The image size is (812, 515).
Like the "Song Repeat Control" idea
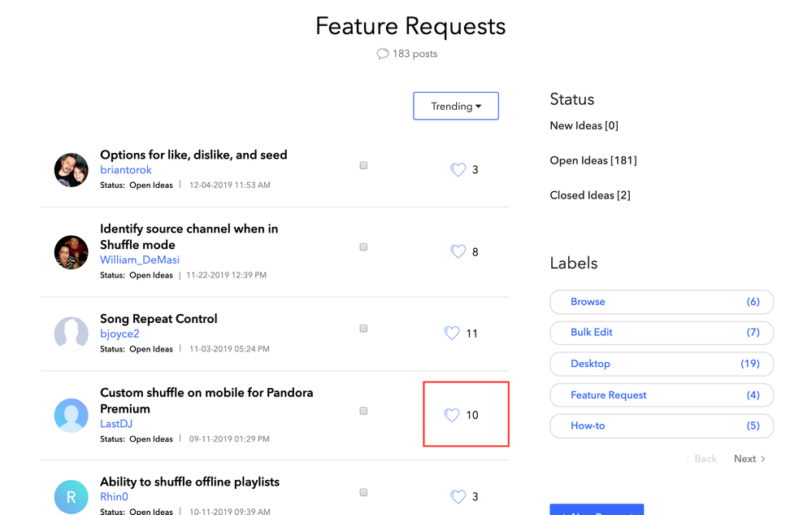(x=452, y=334)
